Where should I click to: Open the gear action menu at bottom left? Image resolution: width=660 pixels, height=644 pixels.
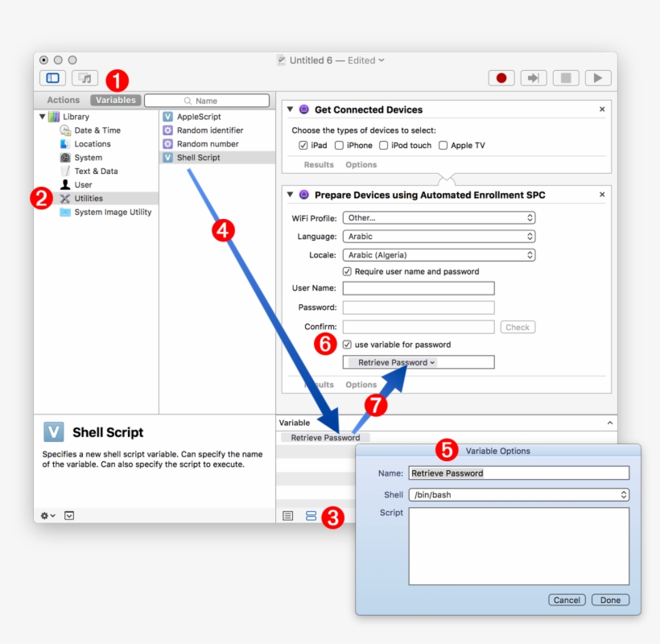tap(45, 515)
